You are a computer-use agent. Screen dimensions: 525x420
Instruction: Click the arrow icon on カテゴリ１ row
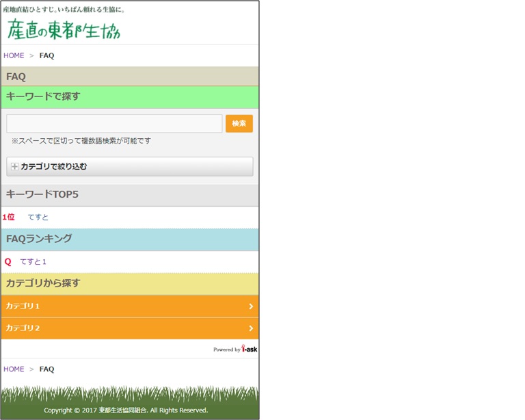click(x=251, y=306)
